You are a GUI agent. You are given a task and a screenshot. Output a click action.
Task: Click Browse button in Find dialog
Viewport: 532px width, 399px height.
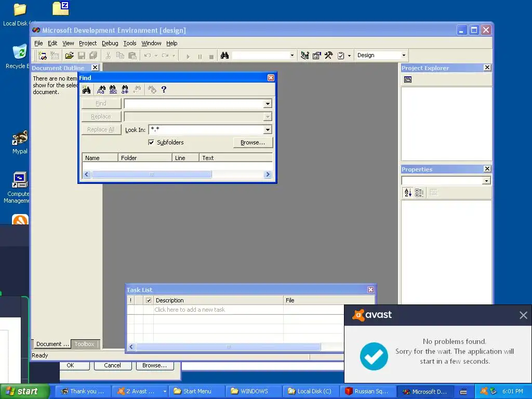point(253,142)
